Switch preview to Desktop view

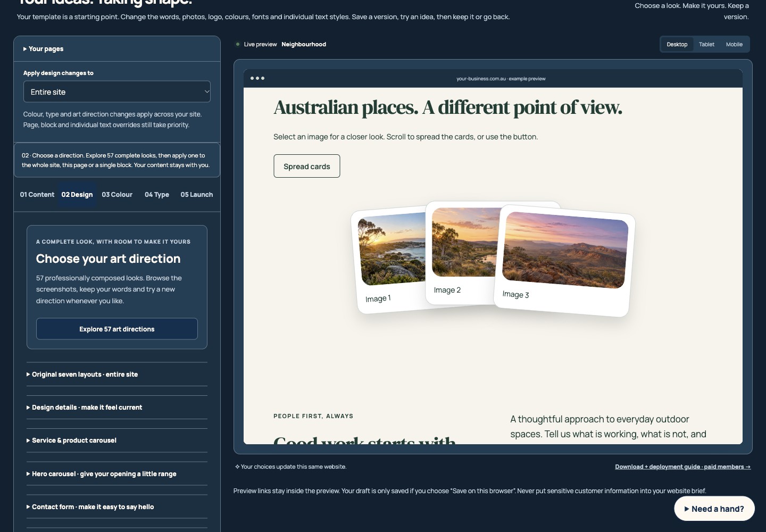pyautogui.click(x=677, y=45)
